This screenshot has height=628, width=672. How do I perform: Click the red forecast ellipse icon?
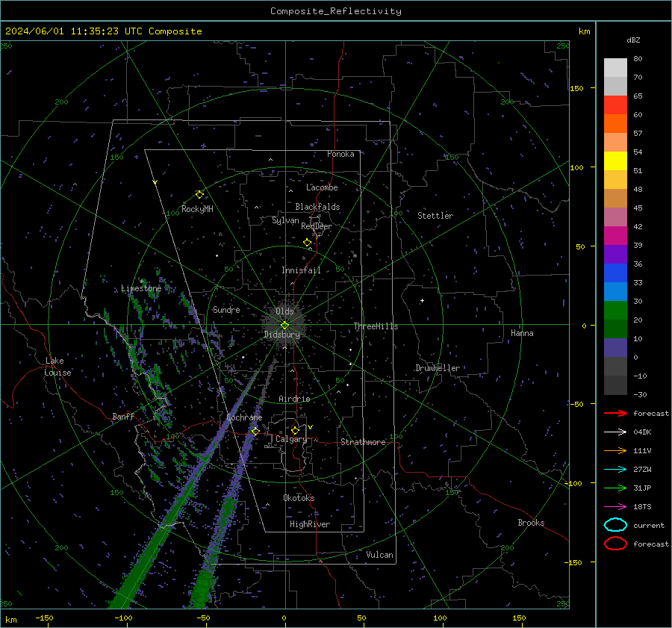click(615, 544)
